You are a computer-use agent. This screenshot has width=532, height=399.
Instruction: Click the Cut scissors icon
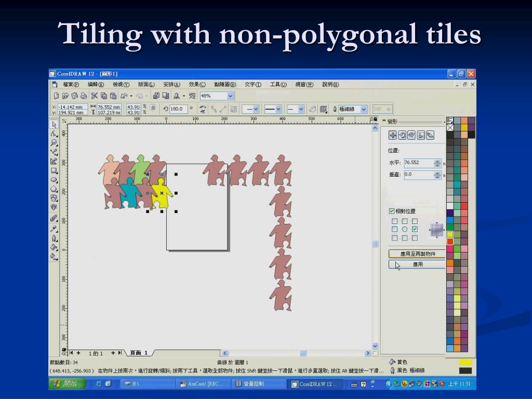click(95, 96)
